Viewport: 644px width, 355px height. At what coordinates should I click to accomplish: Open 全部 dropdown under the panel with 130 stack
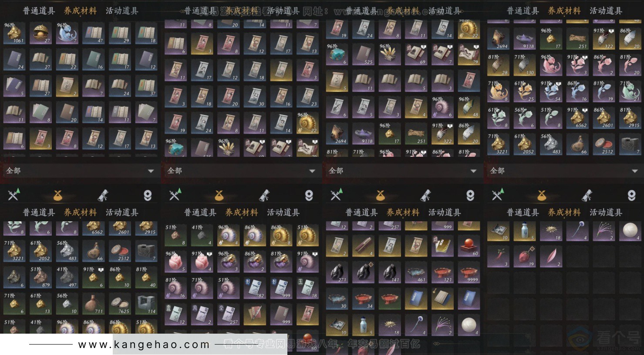click(x=564, y=171)
